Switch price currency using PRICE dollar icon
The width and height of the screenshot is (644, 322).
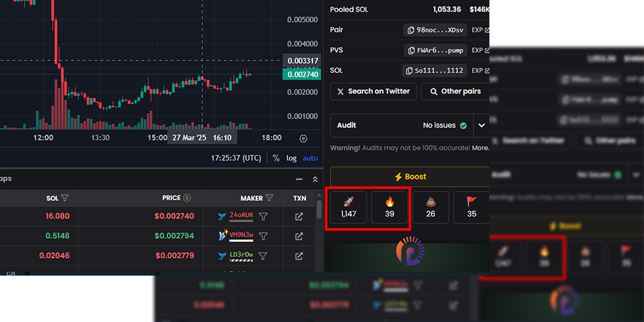pyautogui.click(x=187, y=198)
